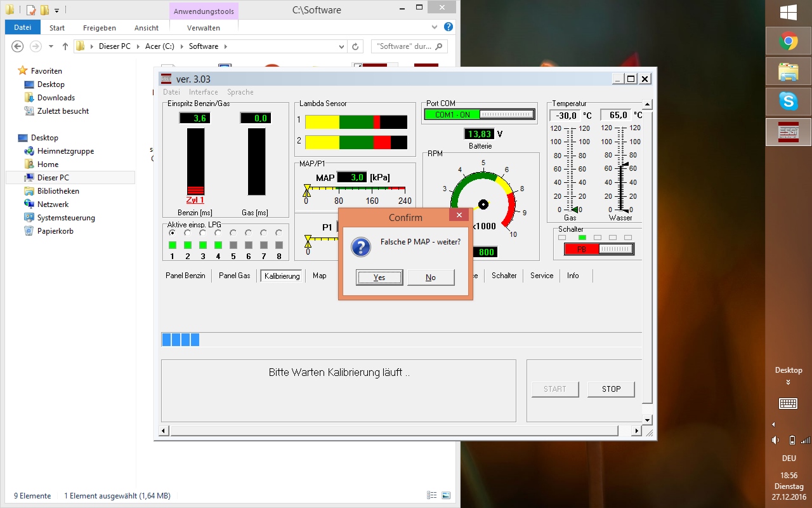
Task: Click the battery tray icon
Action: [791, 440]
